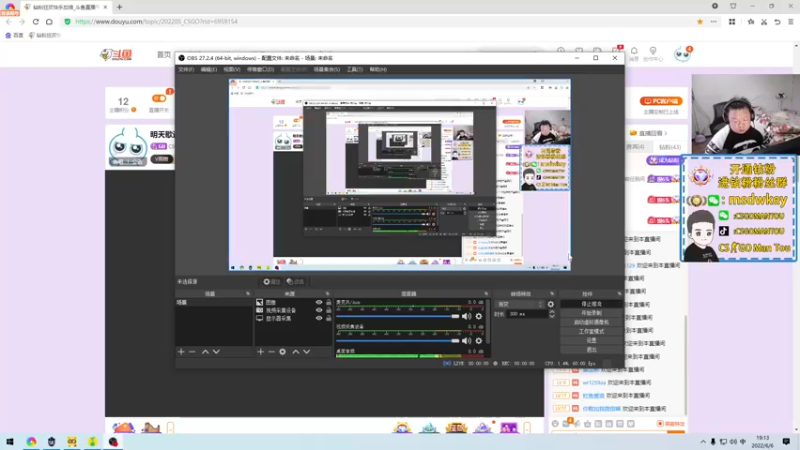
Task: Move the source up with the up arrow in the sources panel
Action: click(295, 352)
